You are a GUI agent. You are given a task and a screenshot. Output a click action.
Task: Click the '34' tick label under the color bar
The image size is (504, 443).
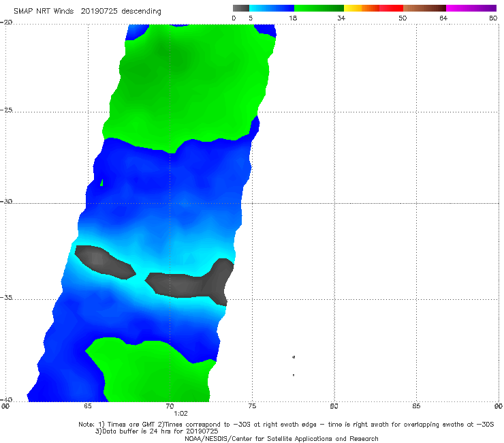point(341,18)
